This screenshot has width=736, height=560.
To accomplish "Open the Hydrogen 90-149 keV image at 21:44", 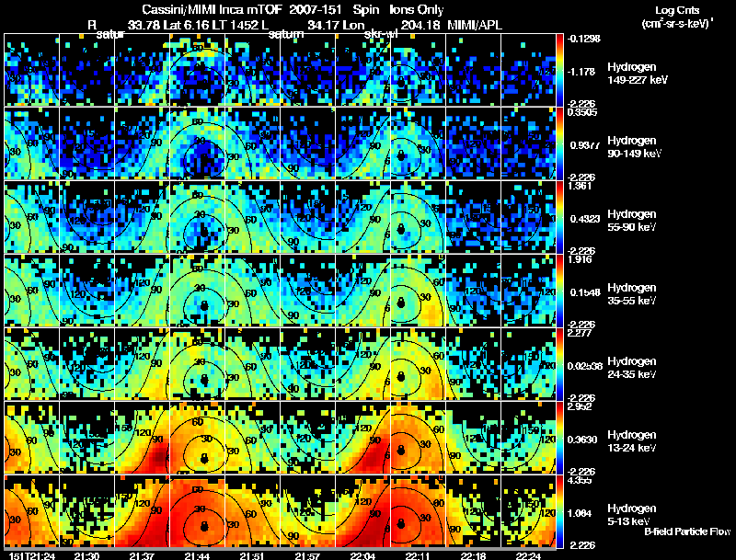I will 197,143.
